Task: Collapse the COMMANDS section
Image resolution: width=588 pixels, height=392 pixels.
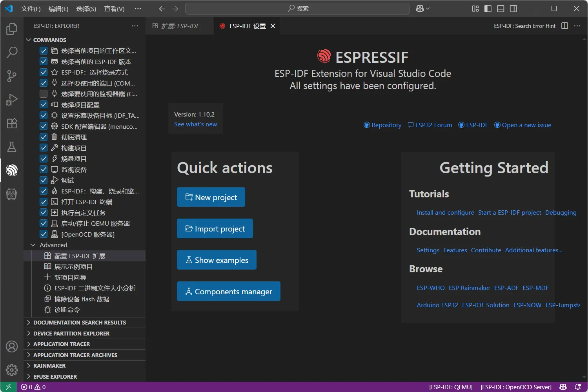Action: (x=29, y=40)
